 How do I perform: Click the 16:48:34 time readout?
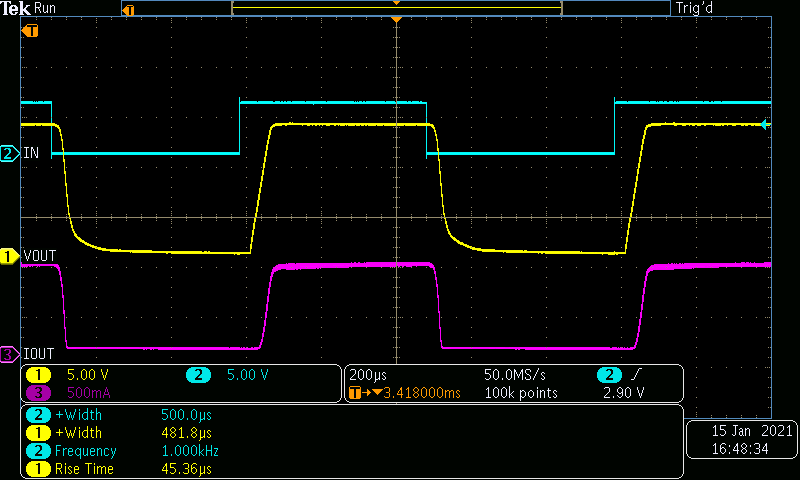[740, 449]
